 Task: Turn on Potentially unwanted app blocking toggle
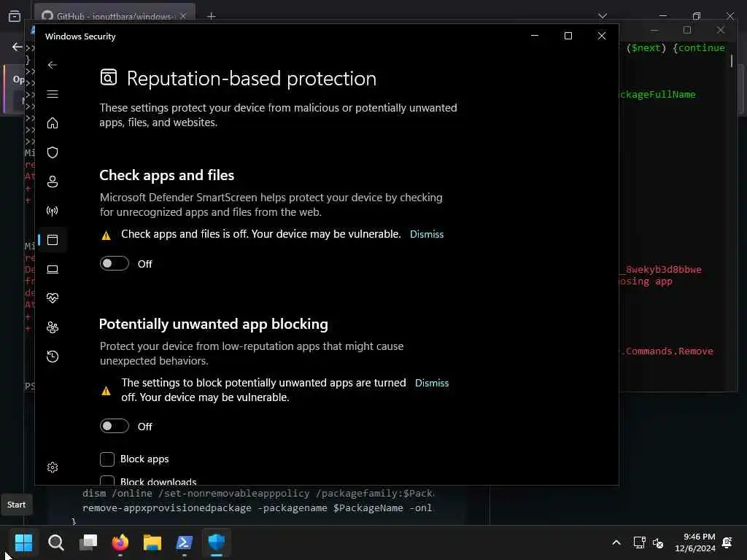(x=115, y=426)
